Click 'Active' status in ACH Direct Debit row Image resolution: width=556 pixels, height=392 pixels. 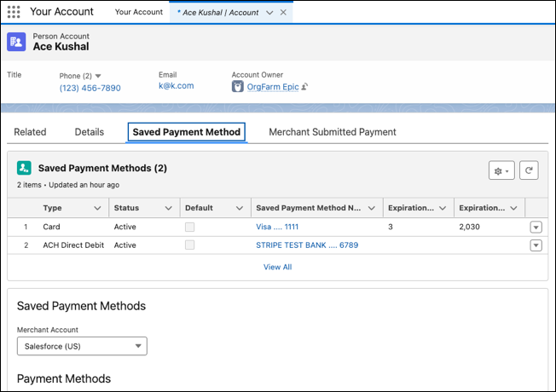point(125,245)
